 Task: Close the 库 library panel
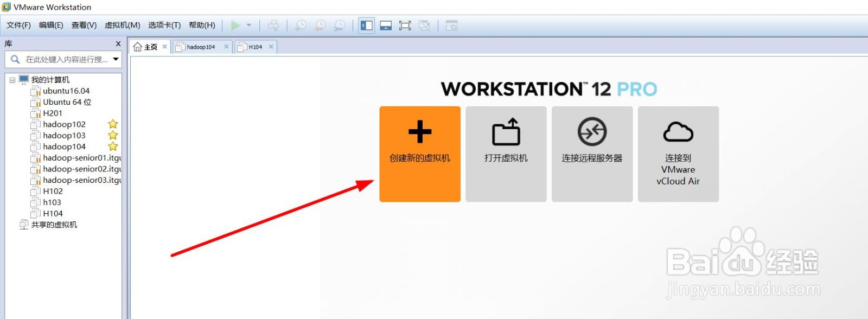tap(118, 43)
